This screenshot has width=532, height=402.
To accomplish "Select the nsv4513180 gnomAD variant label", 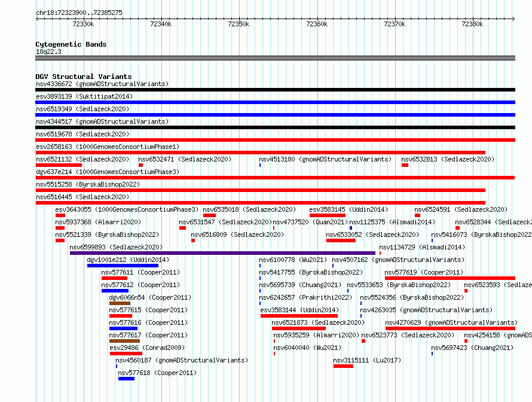I will coord(325,159).
